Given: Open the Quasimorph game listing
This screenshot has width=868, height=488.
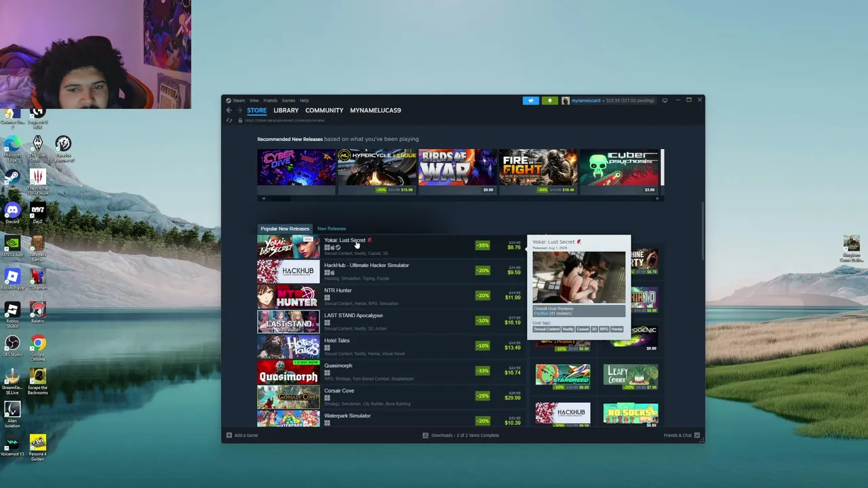Looking at the screenshot, I should coord(391,371).
